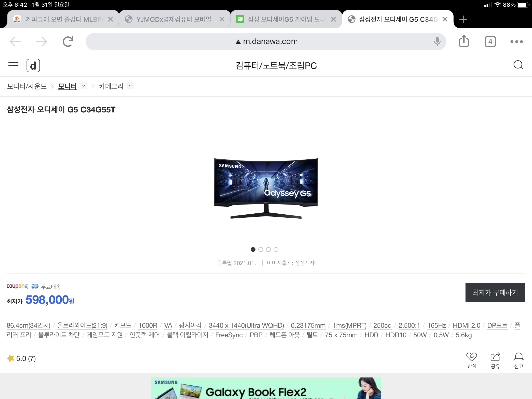Screen dimensions: 532x399
Task: Open the 3440 x 1440(Ultra WQHD) link
Action: click(246, 325)
